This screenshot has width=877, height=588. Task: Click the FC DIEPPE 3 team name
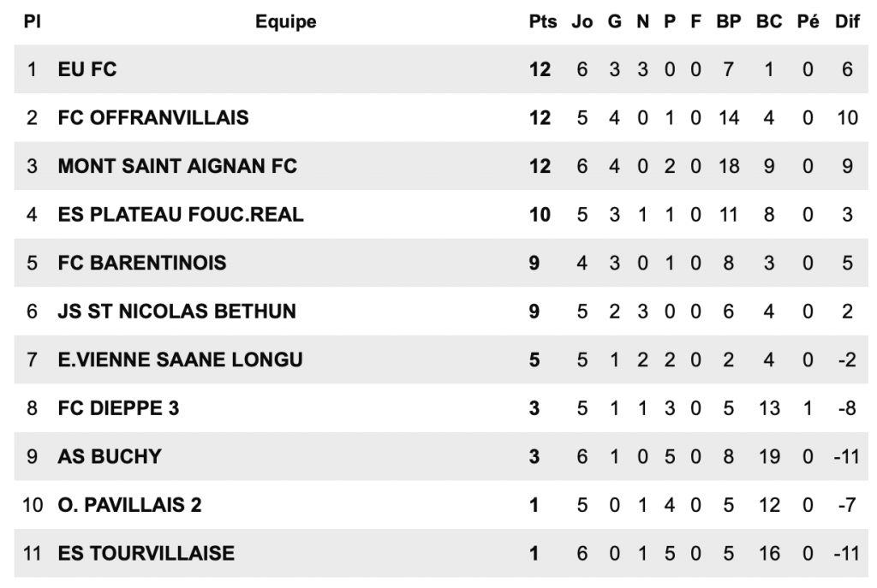coord(119,408)
